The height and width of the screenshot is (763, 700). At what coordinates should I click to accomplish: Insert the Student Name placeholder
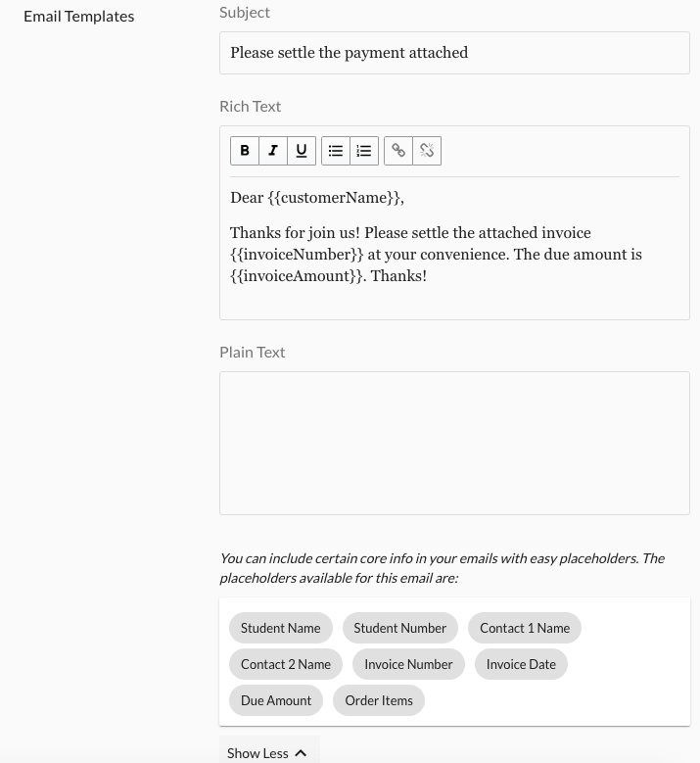(281, 628)
